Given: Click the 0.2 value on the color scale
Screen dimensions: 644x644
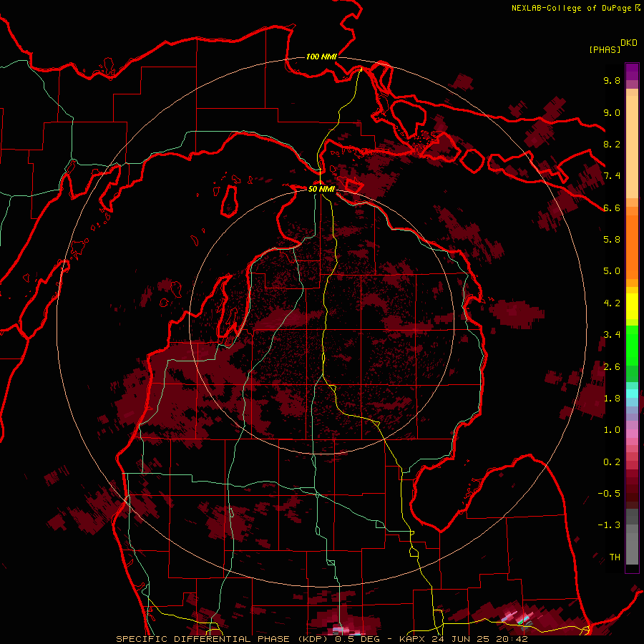Looking at the screenshot, I should click(612, 462).
